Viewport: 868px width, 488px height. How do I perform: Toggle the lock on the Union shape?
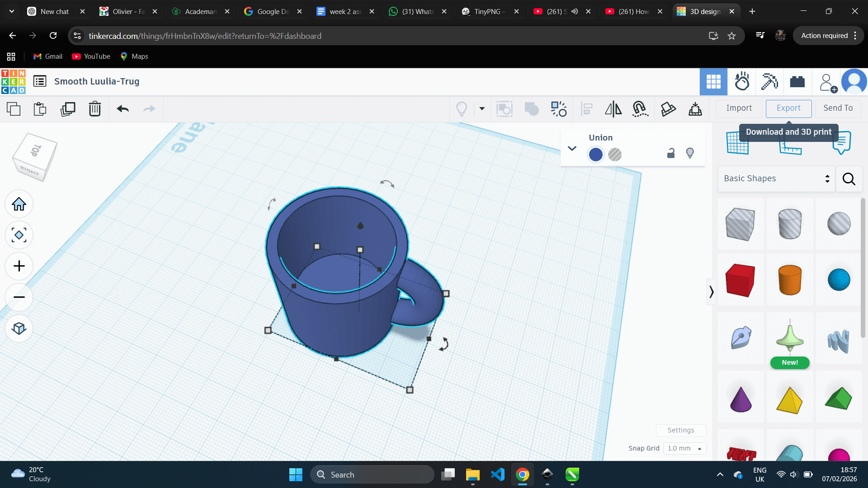click(x=671, y=154)
